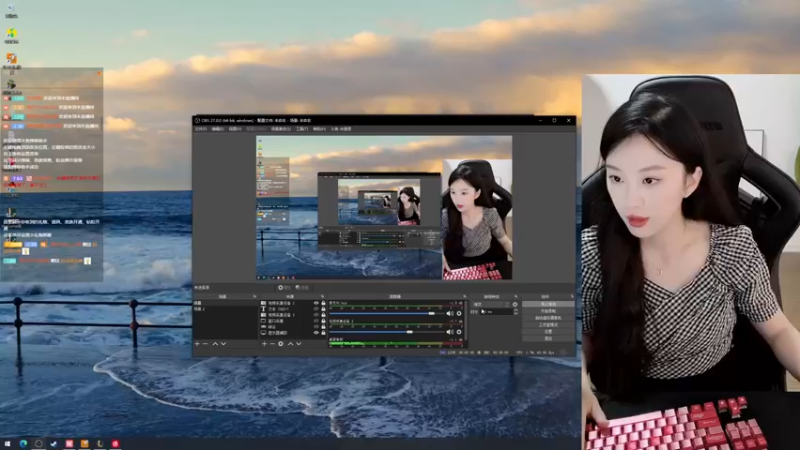Click Exit button in Controls panel

548,338
